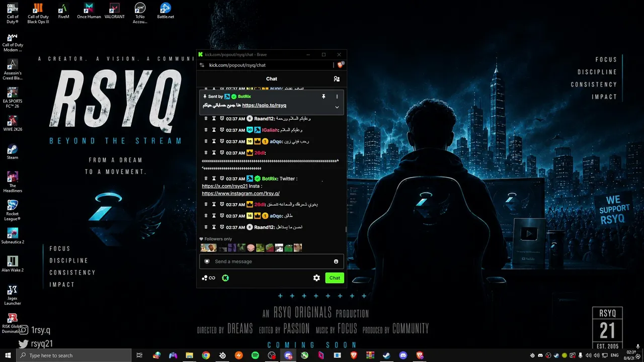Open the Jagex Launcher desktop shortcut
The image size is (644, 362).
pos(13,295)
